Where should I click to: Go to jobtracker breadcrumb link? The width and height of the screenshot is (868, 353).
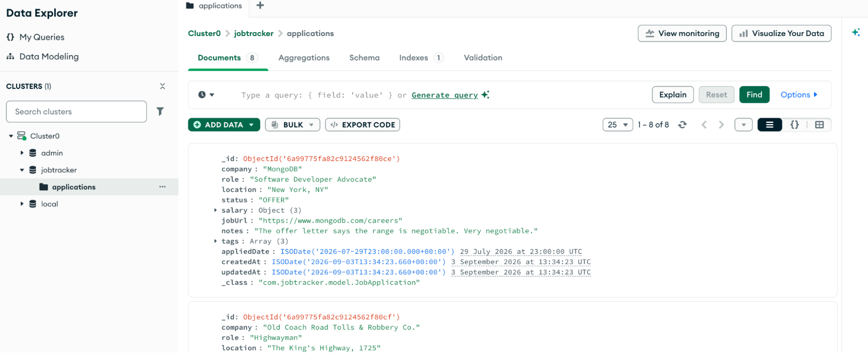coord(254,33)
